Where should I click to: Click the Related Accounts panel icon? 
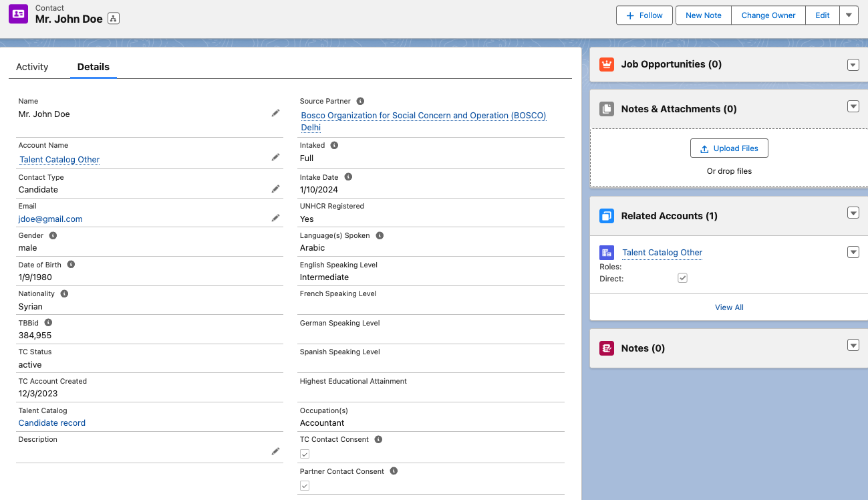click(x=607, y=215)
